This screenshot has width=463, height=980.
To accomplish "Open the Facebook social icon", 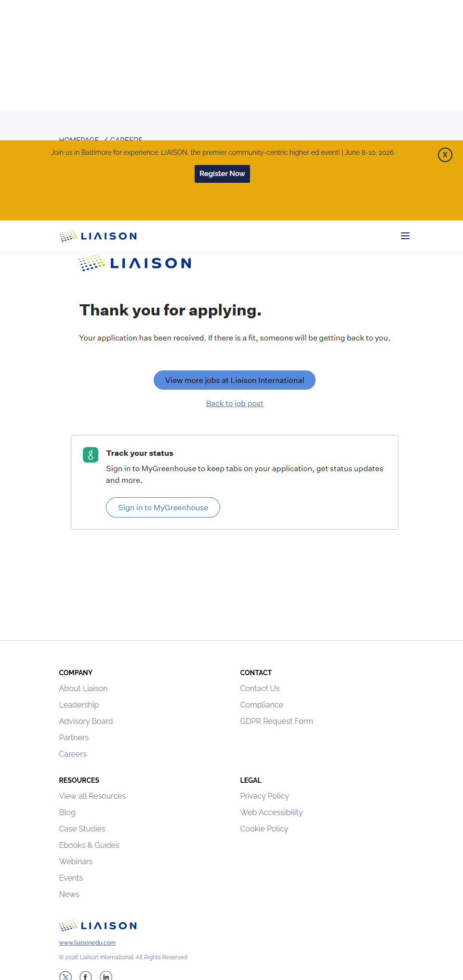I will coord(86,976).
